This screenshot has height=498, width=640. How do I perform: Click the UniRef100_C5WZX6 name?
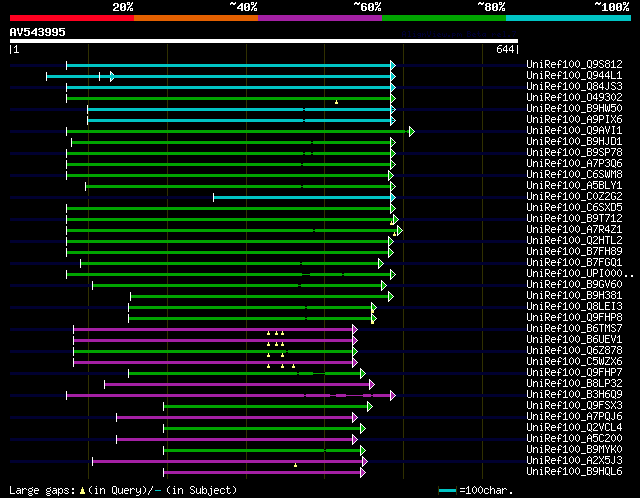[574, 362]
